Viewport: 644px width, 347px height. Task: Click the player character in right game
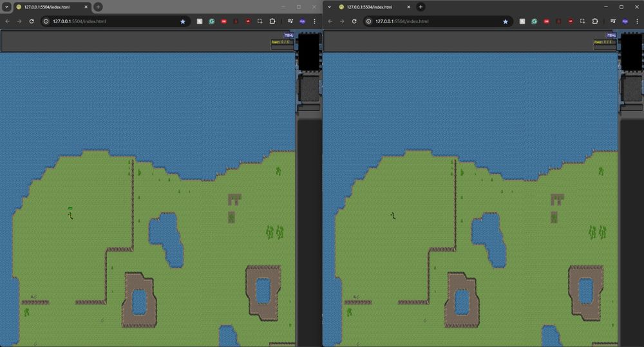pos(393,216)
